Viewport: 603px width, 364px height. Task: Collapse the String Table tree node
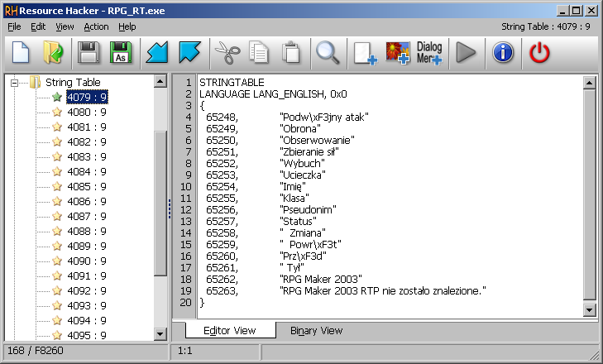14,83
